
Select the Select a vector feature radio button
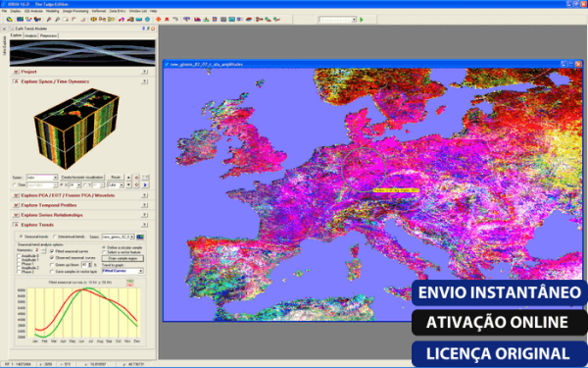click(x=104, y=252)
